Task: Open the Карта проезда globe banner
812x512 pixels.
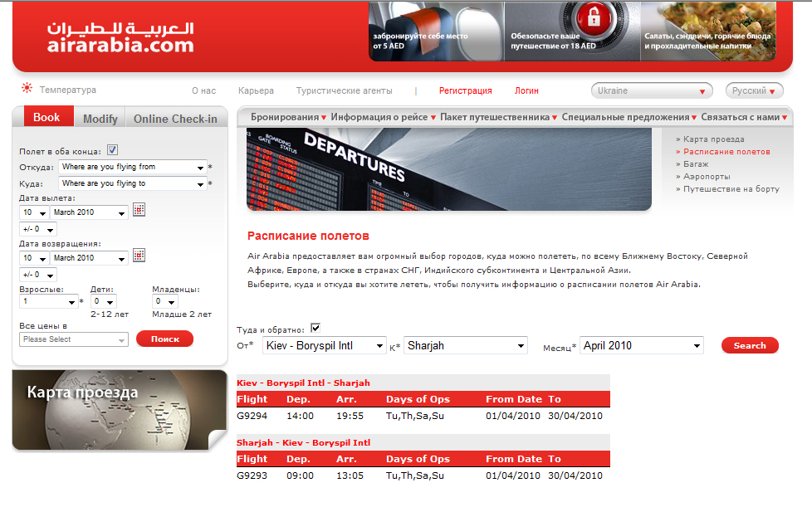Action: point(120,410)
